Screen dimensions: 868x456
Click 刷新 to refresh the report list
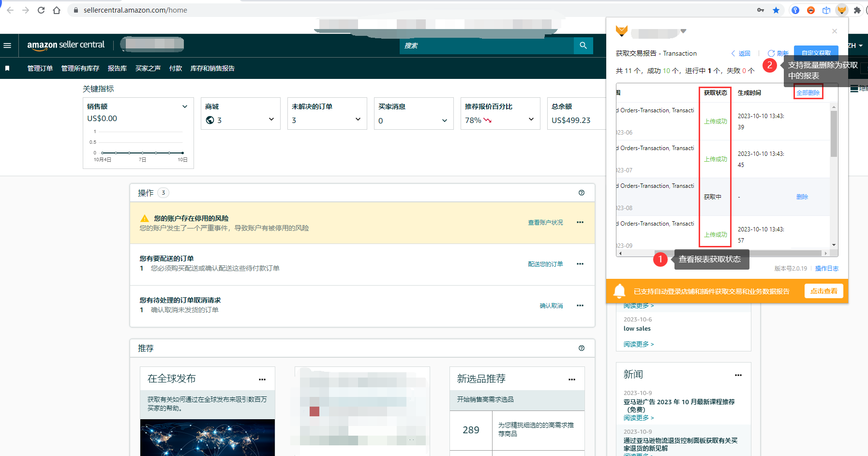point(778,53)
